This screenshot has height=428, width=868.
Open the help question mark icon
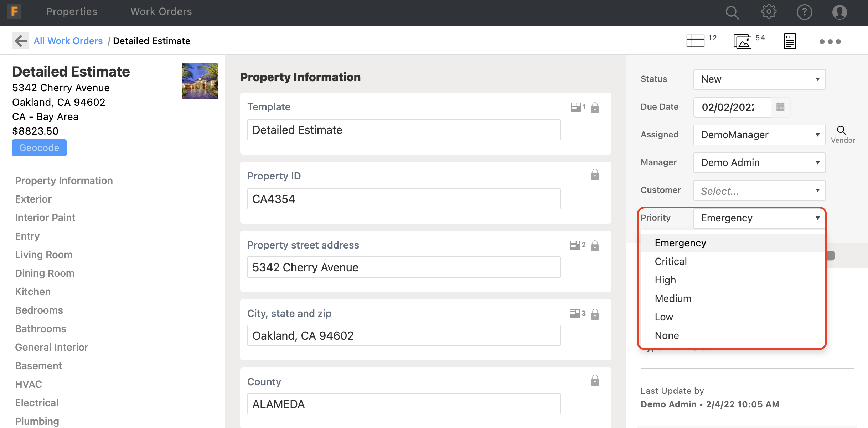pyautogui.click(x=804, y=12)
